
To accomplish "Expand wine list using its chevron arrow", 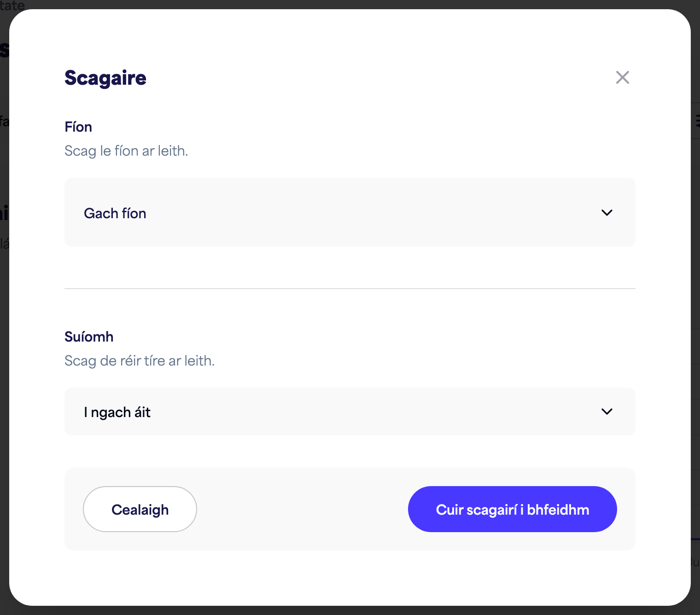I will pyautogui.click(x=607, y=213).
